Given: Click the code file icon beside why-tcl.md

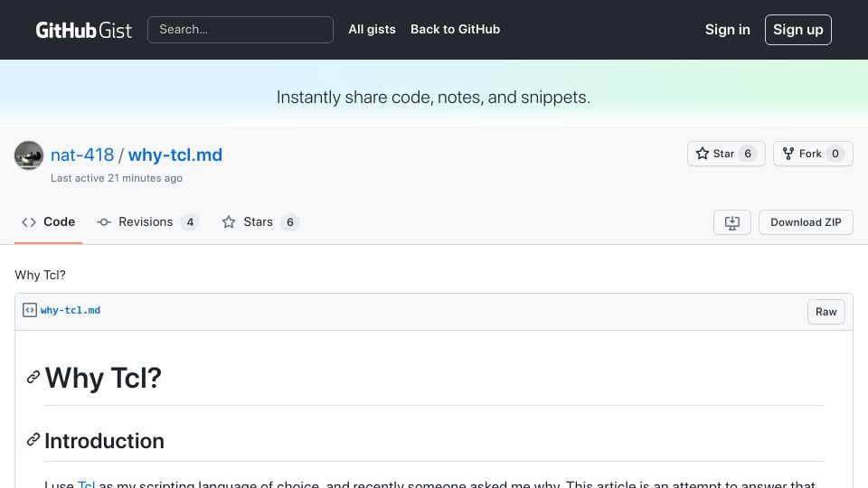Looking at the screenshot, I should pos(30,310).
